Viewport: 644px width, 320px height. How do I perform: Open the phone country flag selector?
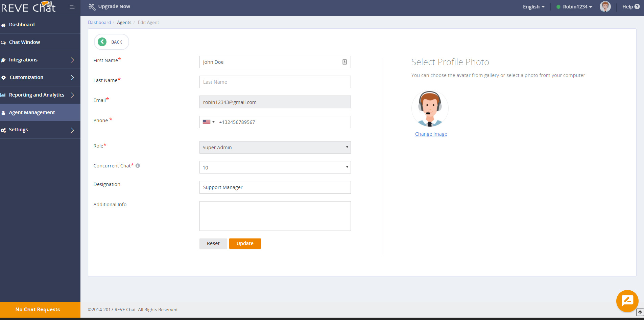(209, 122)
